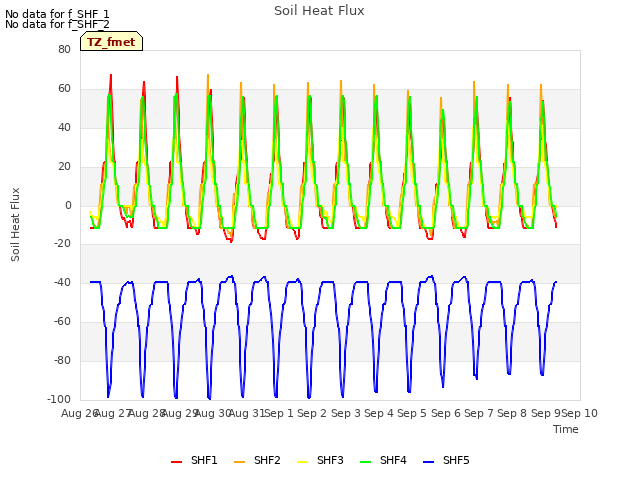640x480 pixels.
Task: Click the TZ_fmet annotation label
Action: [x=111, y=42]
